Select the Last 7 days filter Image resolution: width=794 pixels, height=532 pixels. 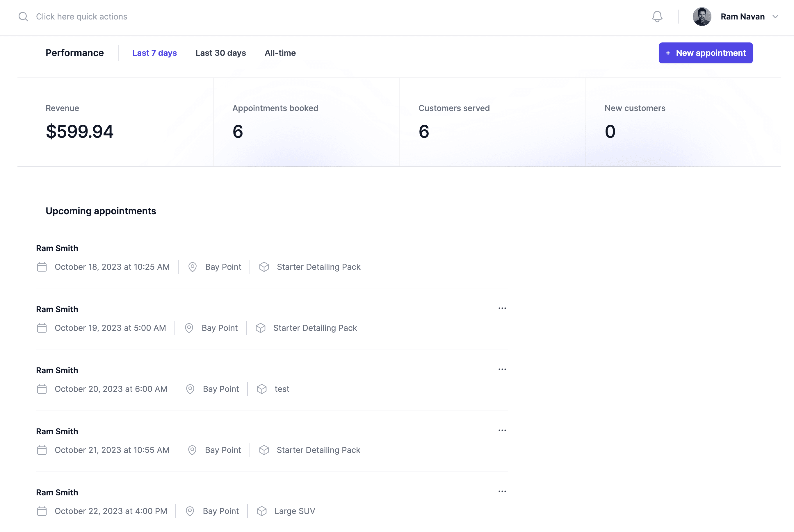(x=154, y=53)
